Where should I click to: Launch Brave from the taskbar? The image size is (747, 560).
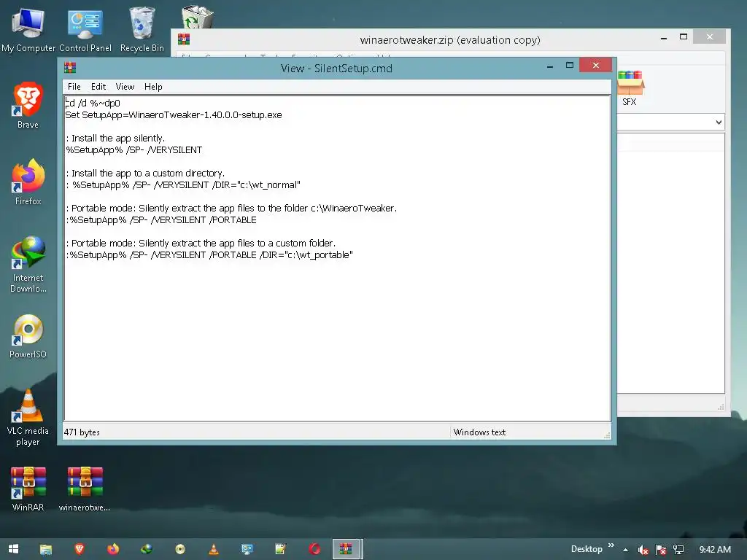[x=80, y=549]
